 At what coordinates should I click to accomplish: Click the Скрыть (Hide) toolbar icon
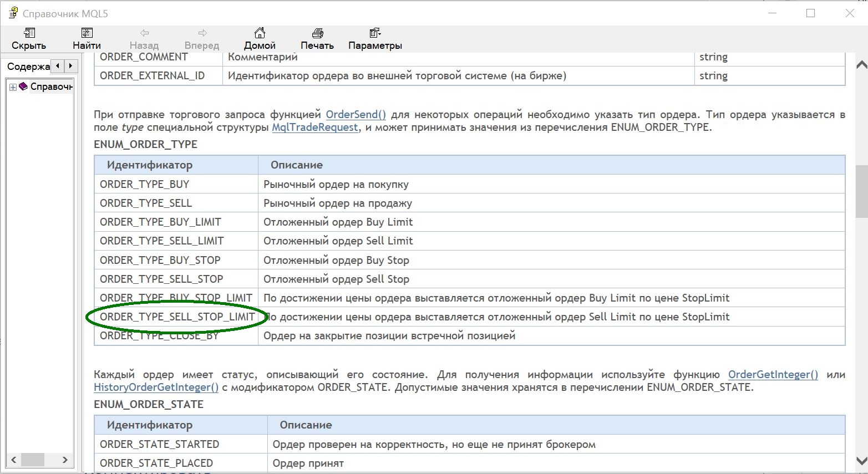click(29, 33)
